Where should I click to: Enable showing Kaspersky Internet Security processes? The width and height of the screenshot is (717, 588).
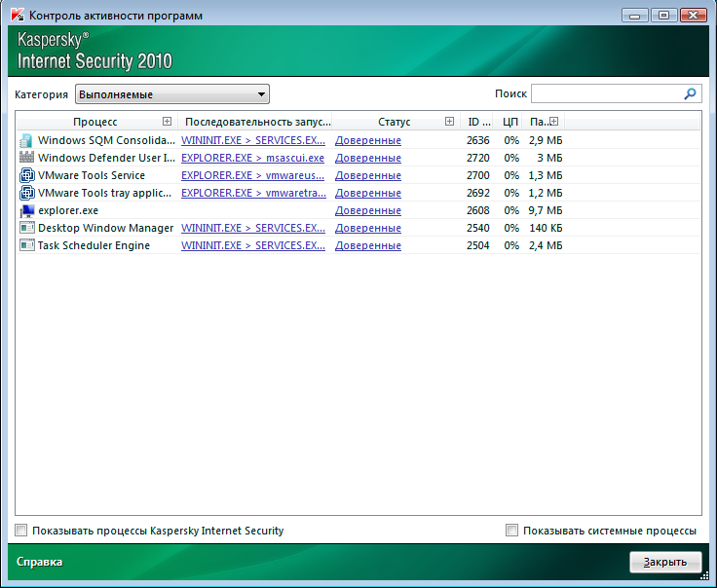[21, 531]
